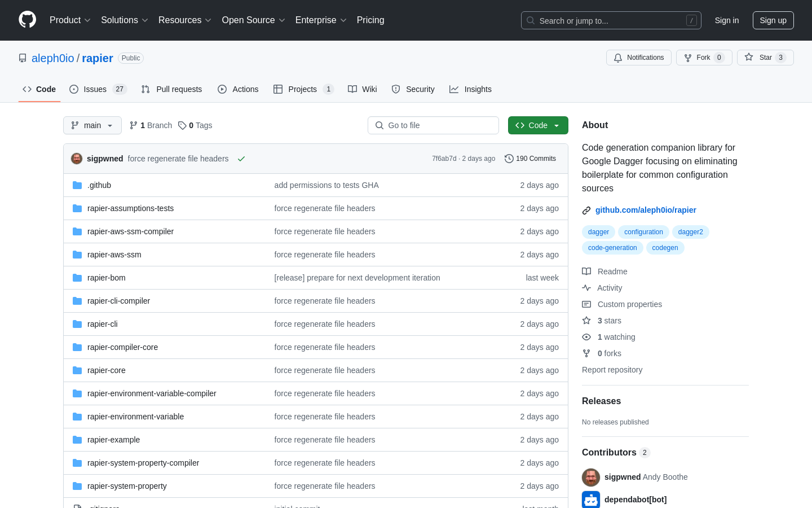Open rapier-environment-variable folder

click(135, 417)
